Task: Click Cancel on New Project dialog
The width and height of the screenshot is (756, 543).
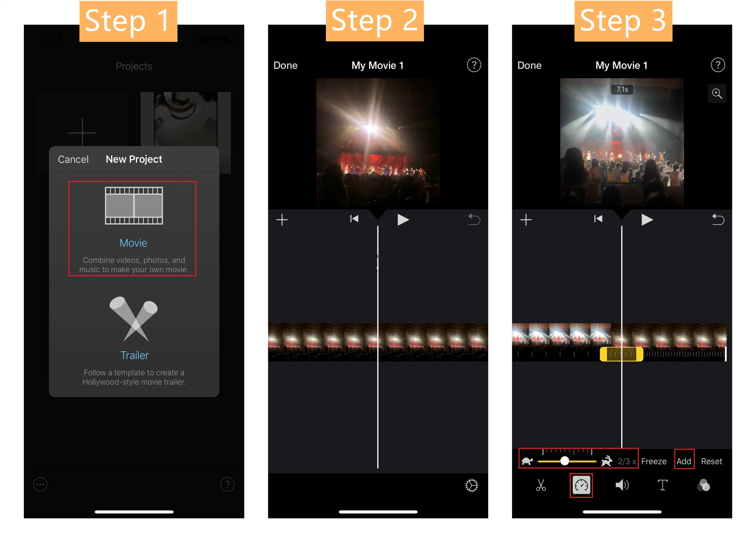Action: (71, 158)
